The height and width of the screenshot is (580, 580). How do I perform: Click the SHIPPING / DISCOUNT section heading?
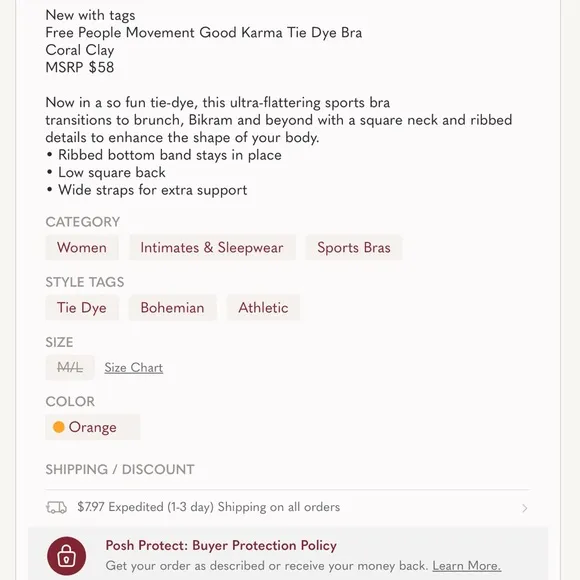120,469
